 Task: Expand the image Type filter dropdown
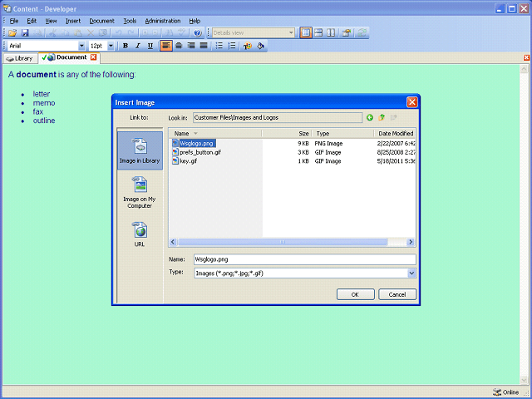click(x=411, y=273)
